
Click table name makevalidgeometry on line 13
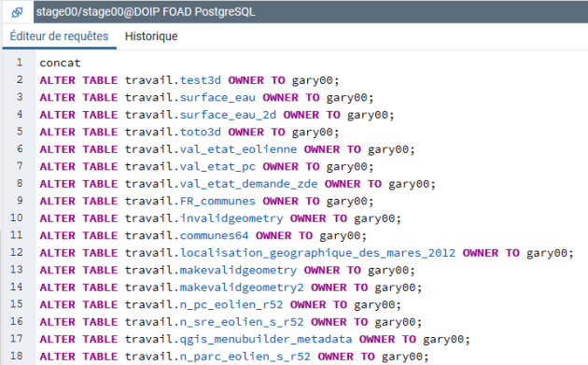[239, 270]
